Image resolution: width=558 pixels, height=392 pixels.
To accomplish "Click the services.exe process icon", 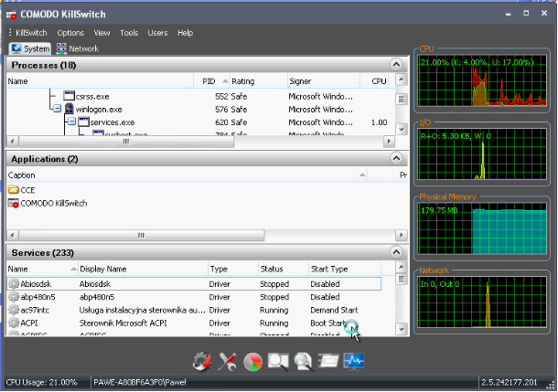I will tap(83, 122).
